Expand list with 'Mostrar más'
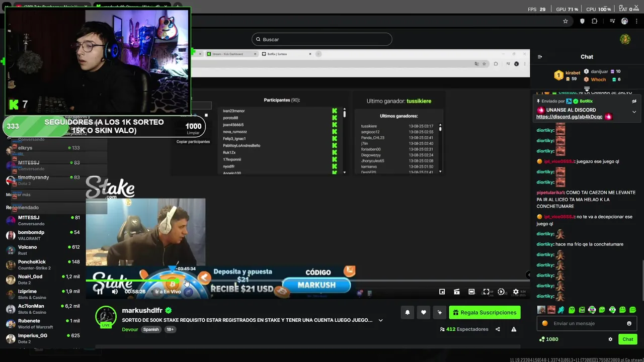 tap(19, 195)
